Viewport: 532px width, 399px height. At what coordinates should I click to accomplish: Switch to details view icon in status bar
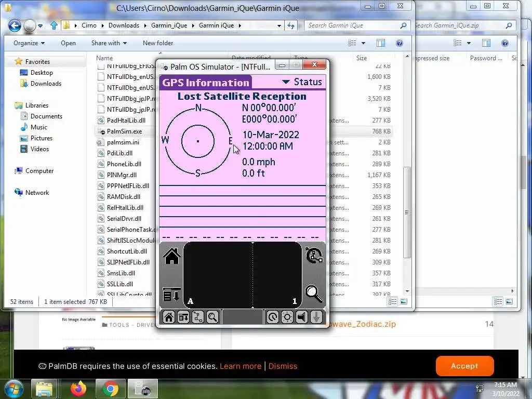(x=393, y=302)
